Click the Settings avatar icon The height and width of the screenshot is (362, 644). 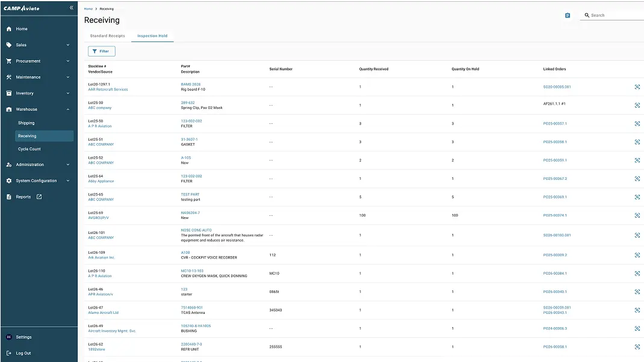9,337
